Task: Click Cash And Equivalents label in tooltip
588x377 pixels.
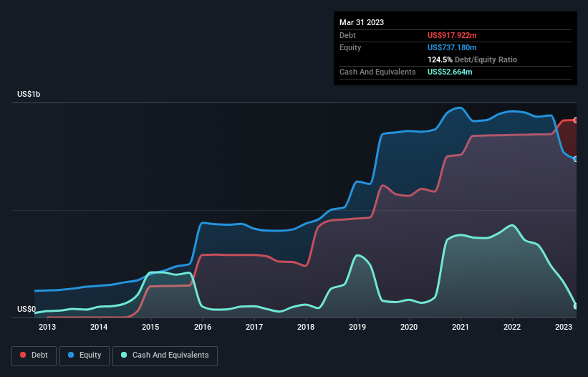Action: pos(377,72)
